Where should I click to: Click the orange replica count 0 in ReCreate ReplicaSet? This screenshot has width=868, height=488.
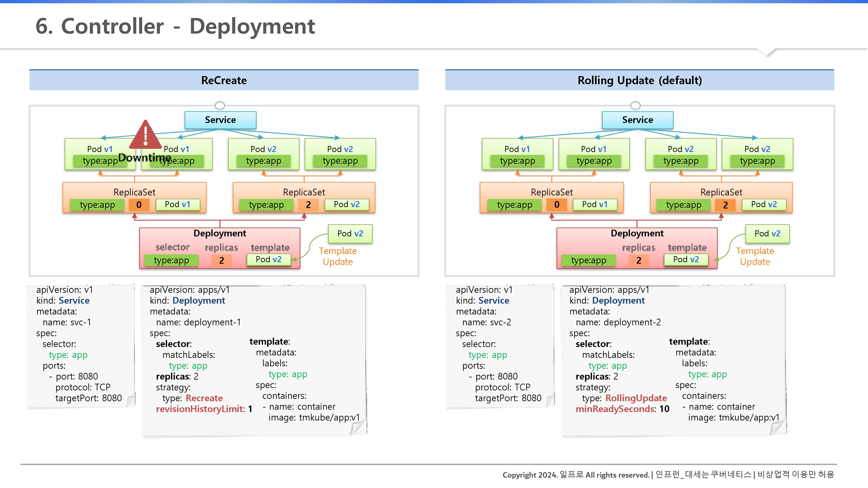pyautogui.click(x=139, y=205)
